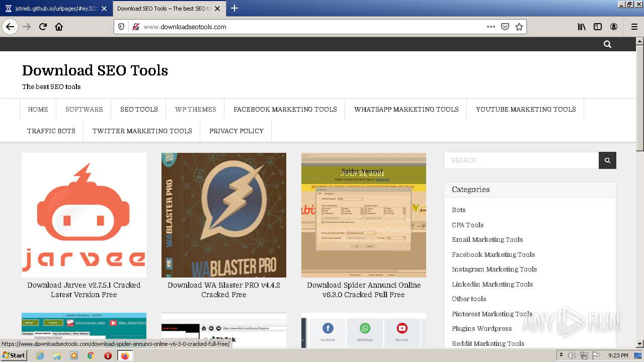Open YOUTUBE MARKETING TOOLS menu
Viewport: 644px width, 362px height.
[x=526, y=109]
